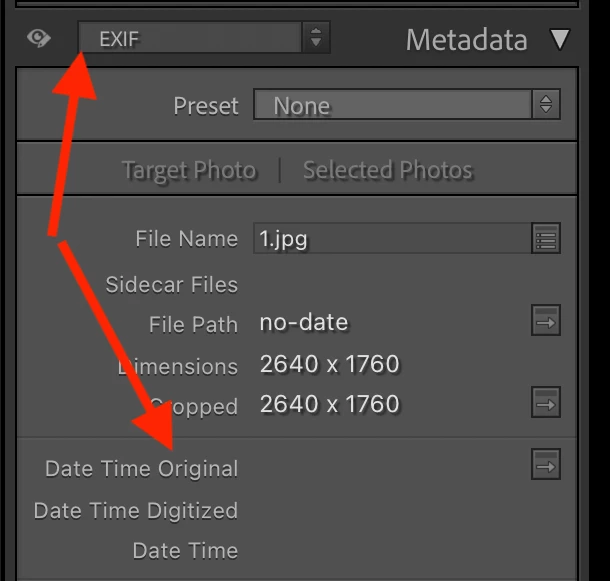
Task: Click the Preset dropdown stepper arrows
Action: click(x=546, y=105)
